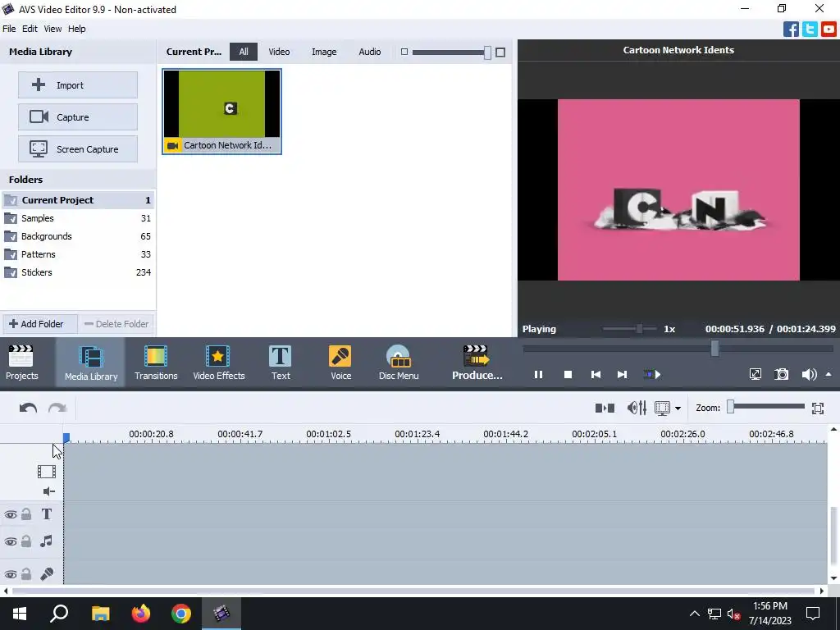Select Cartoon Network Idents video thumbnail
The width and height of the screenshot is (840, 630).
coord(221,112)
